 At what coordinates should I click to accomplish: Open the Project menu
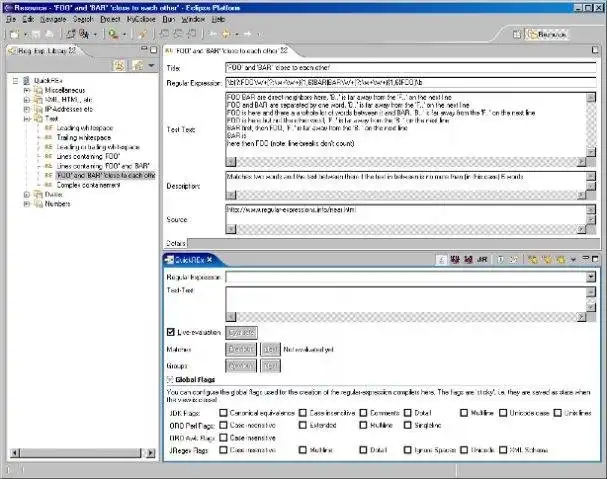[x=110, y=19]
